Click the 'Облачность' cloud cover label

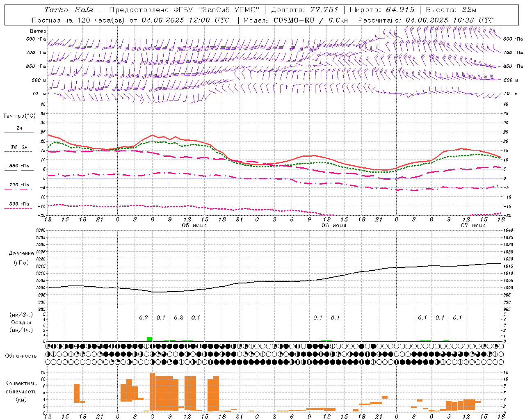point(21,356)
